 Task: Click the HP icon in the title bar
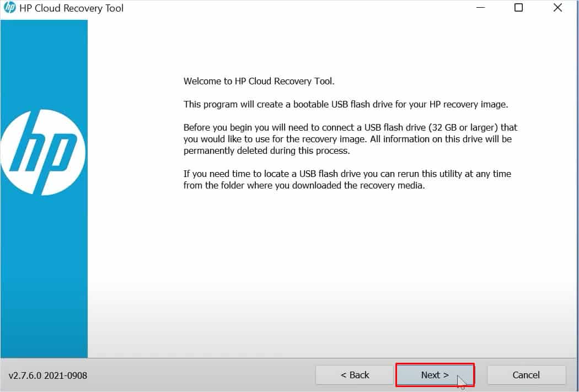click(9, 8)
